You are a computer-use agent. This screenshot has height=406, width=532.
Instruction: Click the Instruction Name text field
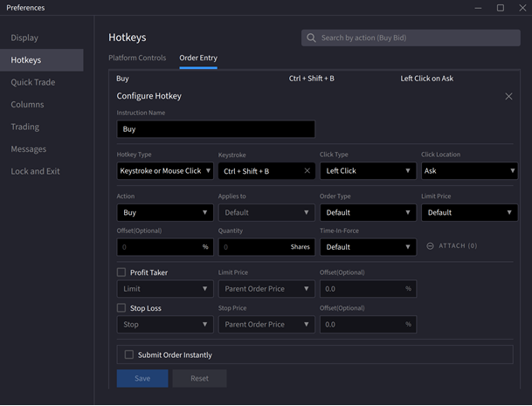click(x=216, y=129)
